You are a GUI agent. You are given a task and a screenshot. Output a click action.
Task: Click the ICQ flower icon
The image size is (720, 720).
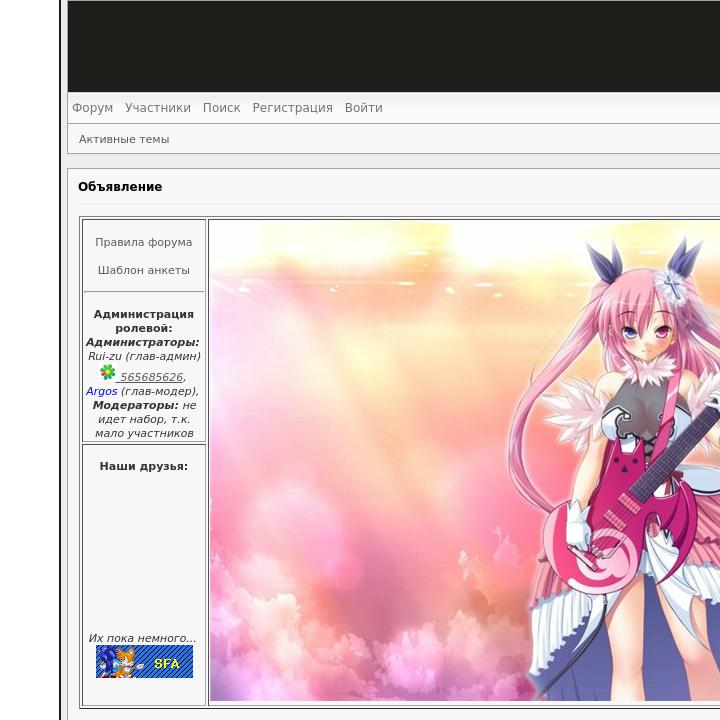click(x=108, y=372)
